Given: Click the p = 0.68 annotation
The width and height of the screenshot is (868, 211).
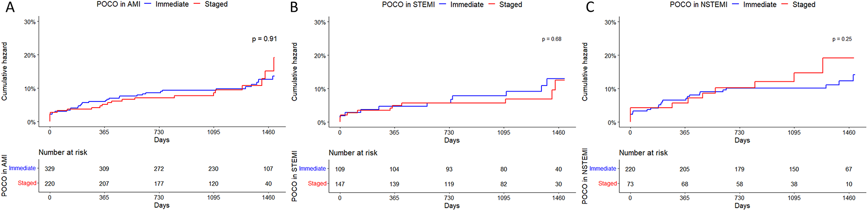Looking at the screenshot, I should tap(552, 39).
